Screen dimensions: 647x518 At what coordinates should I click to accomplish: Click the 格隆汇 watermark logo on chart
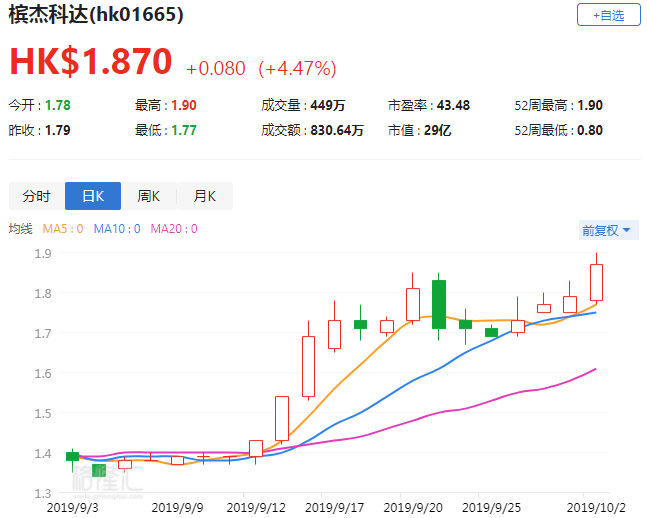pos(107,480)
